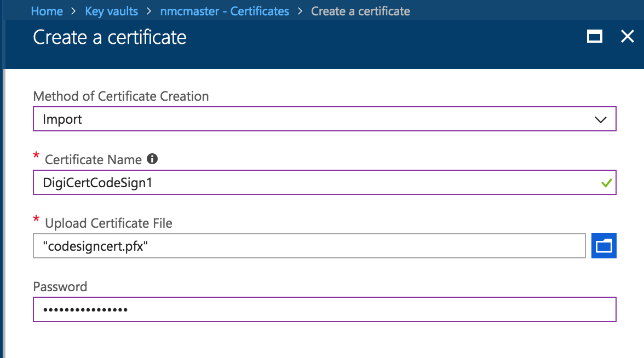Open Method of Certificate Creation dropdown

pyautogui.click(x=324, y=119)
